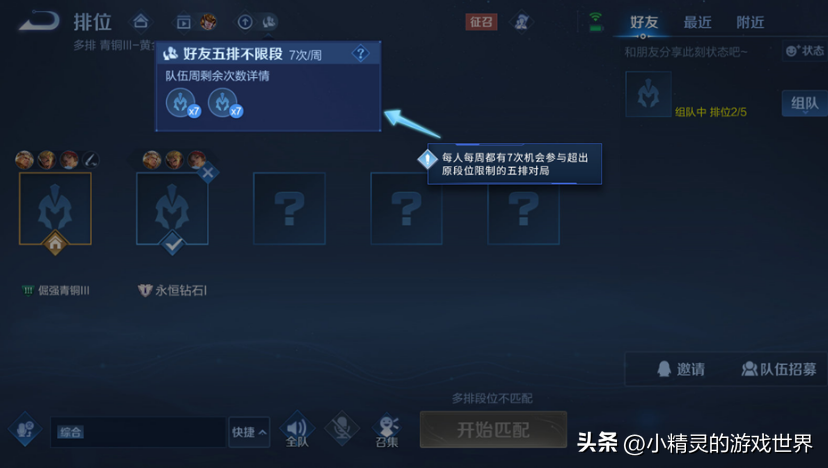Image resolution: width=828 pixels, height=468 pixels.
Task: Toggle the 全队 team speaker
Action: point(297,430)
